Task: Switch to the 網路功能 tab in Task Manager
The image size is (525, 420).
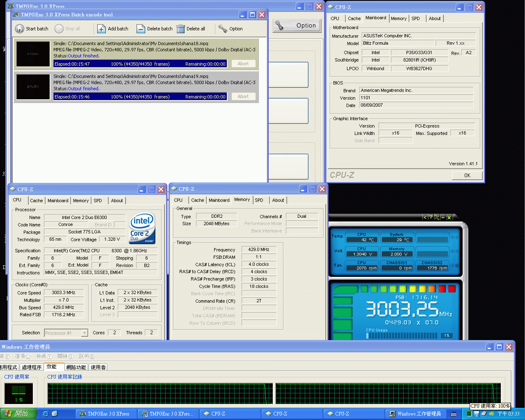Action: click(x=76, y=367)
